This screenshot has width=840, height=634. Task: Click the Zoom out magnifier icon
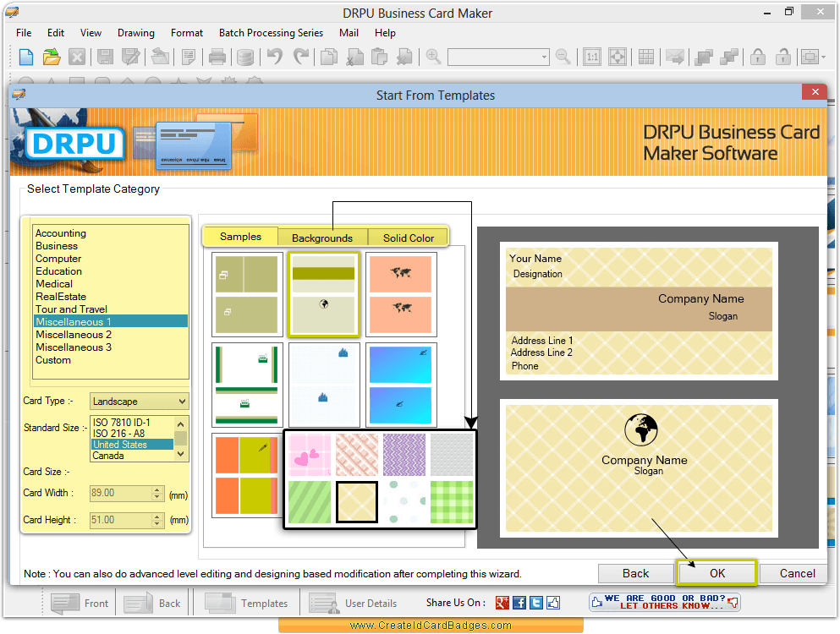[563, 57]
